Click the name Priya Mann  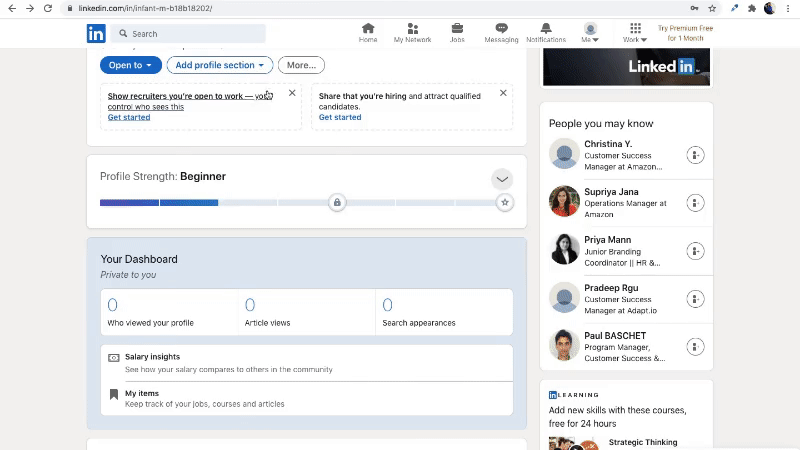click(x=608, y=240)
